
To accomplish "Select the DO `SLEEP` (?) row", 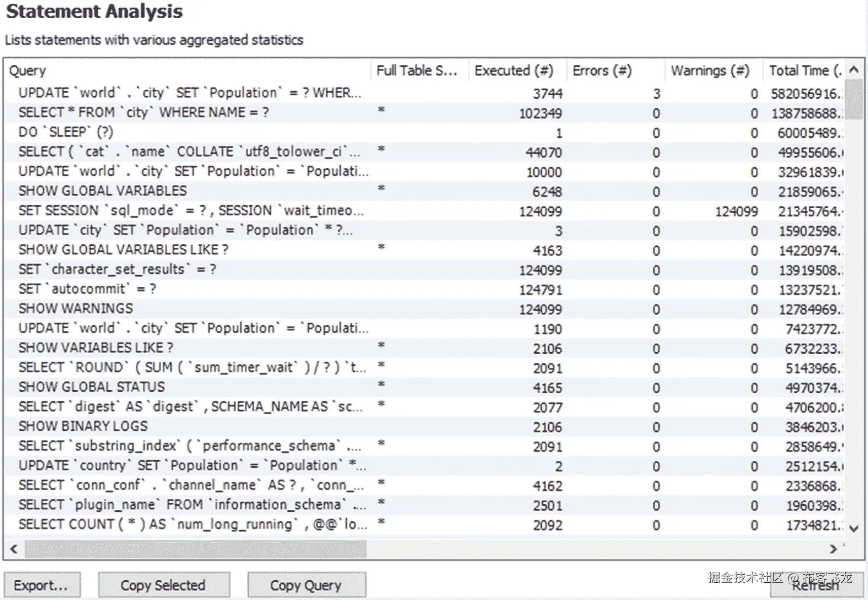I will point(425,132).
